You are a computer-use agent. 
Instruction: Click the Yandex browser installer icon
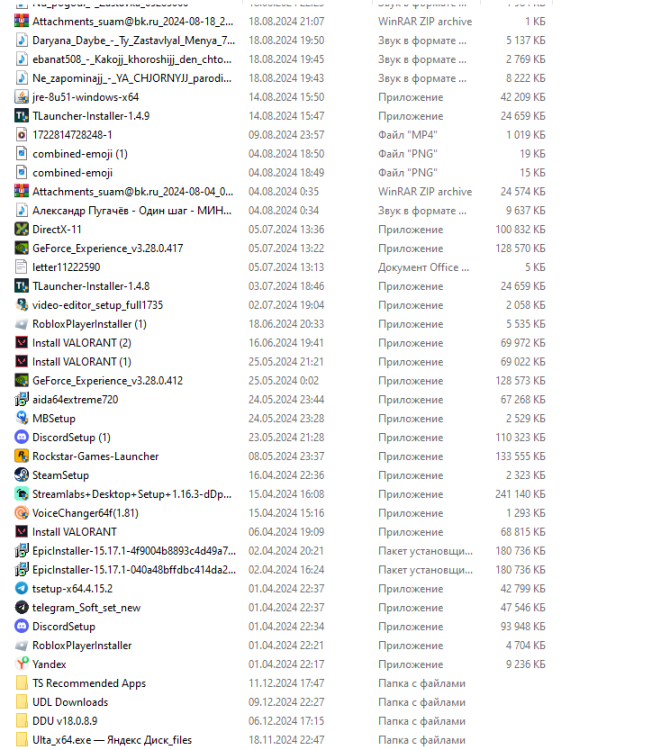point(21,664)
